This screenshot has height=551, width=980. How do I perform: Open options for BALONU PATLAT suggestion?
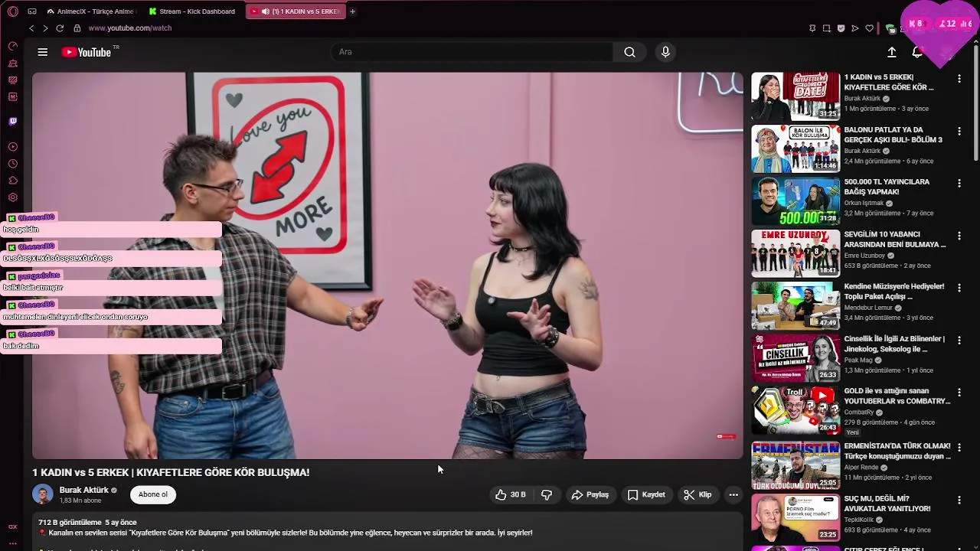pos(959,131)
